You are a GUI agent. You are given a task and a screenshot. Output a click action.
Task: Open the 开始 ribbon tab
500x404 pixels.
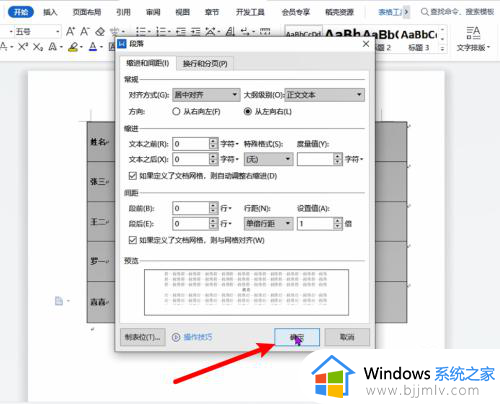[x=21, y=12]
